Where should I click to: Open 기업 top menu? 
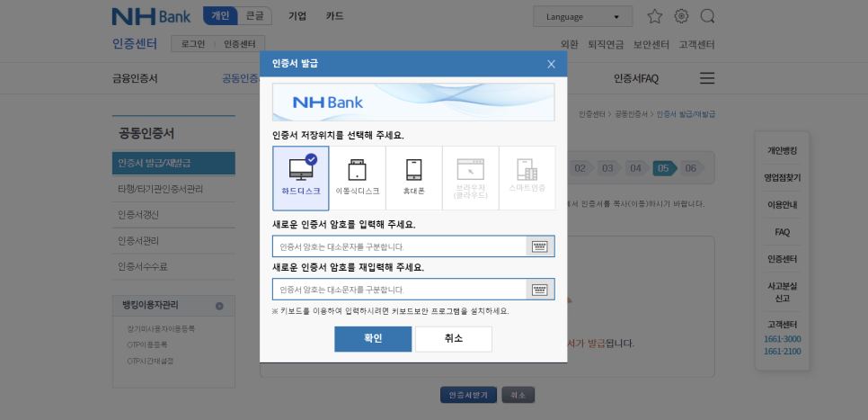pyautogui.click(x=297, y=16)
